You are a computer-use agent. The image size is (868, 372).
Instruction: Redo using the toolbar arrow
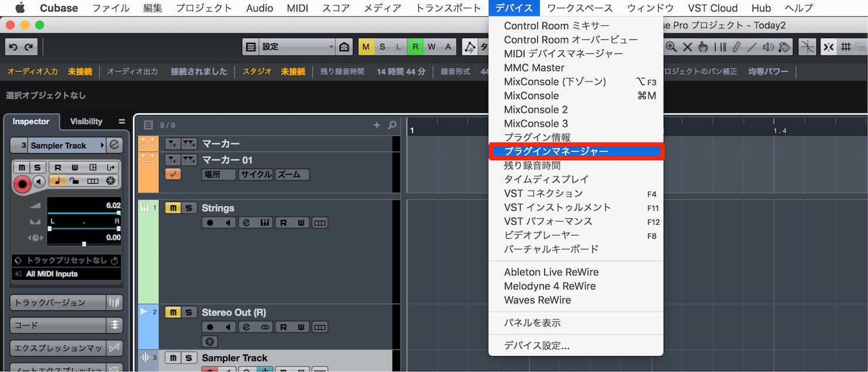coord(28,47)
